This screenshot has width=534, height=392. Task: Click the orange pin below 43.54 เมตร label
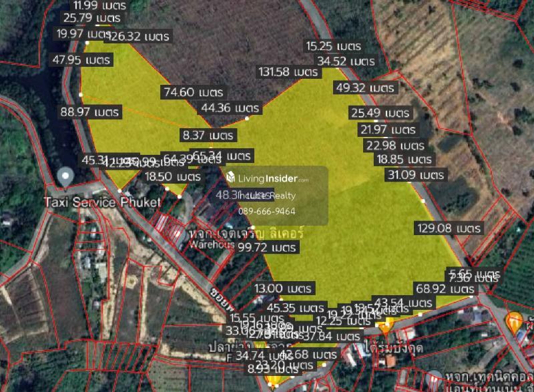pyautogui.click(x=385, y=325)
